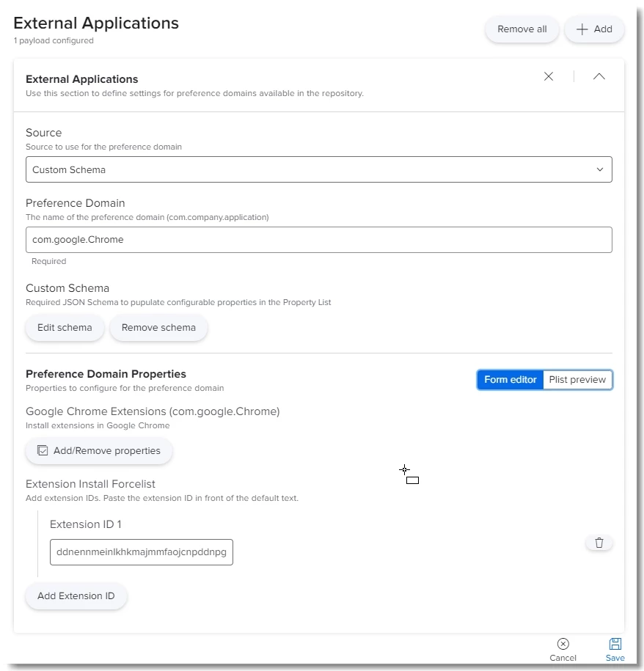The image size is (644, 671).
Task: Click Add Extension ID button
Action: 76,595
